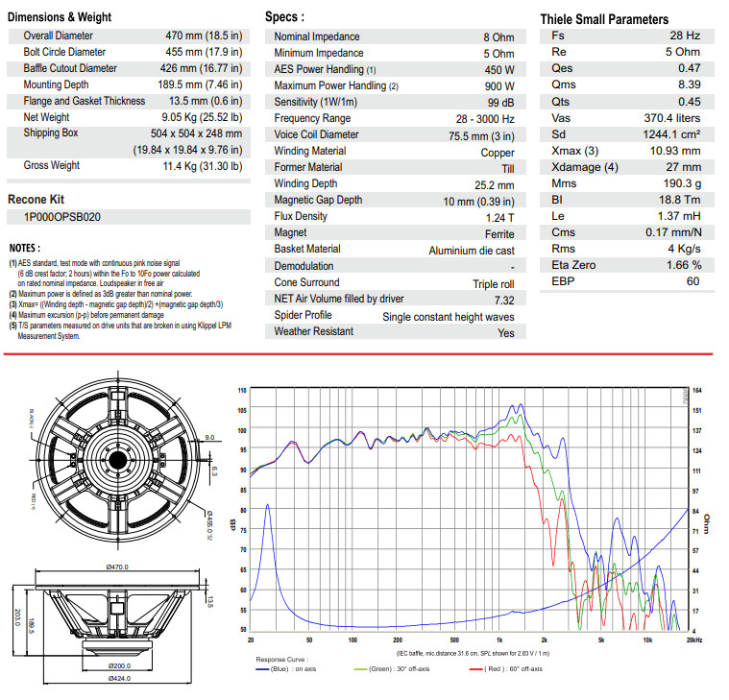Click the IEC baffle measurement caption below graph
This screenshot has height=700, width=729.
[x=473, y=654]
